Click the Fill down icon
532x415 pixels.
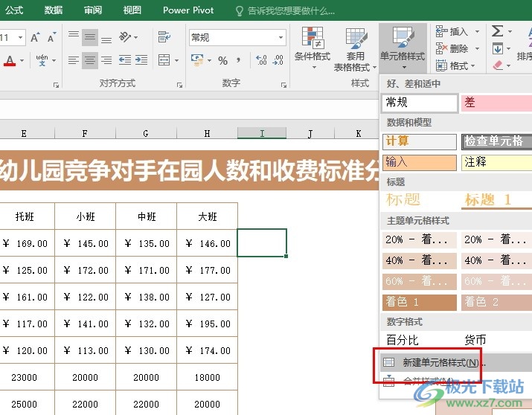(x=497, y=48)
